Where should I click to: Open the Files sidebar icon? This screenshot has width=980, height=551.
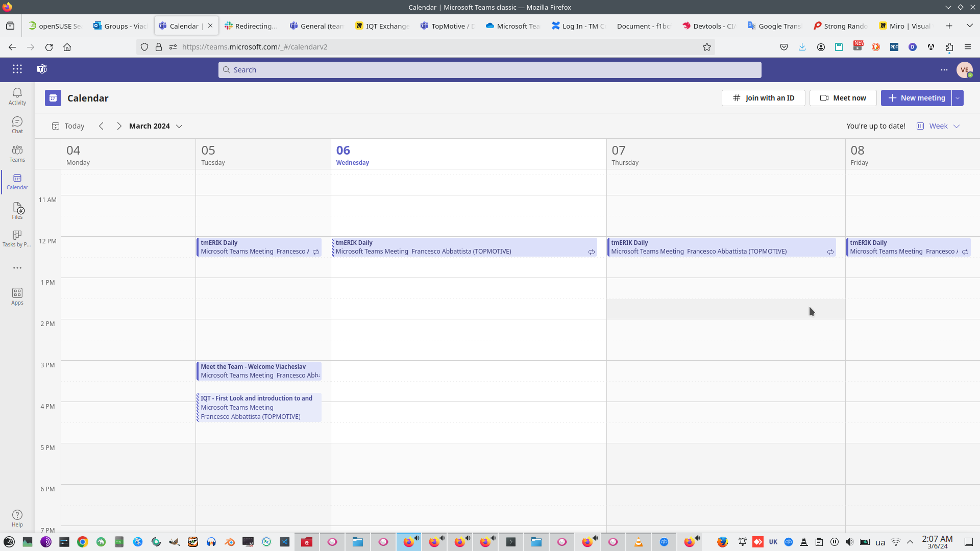click(x=17, y=210)
